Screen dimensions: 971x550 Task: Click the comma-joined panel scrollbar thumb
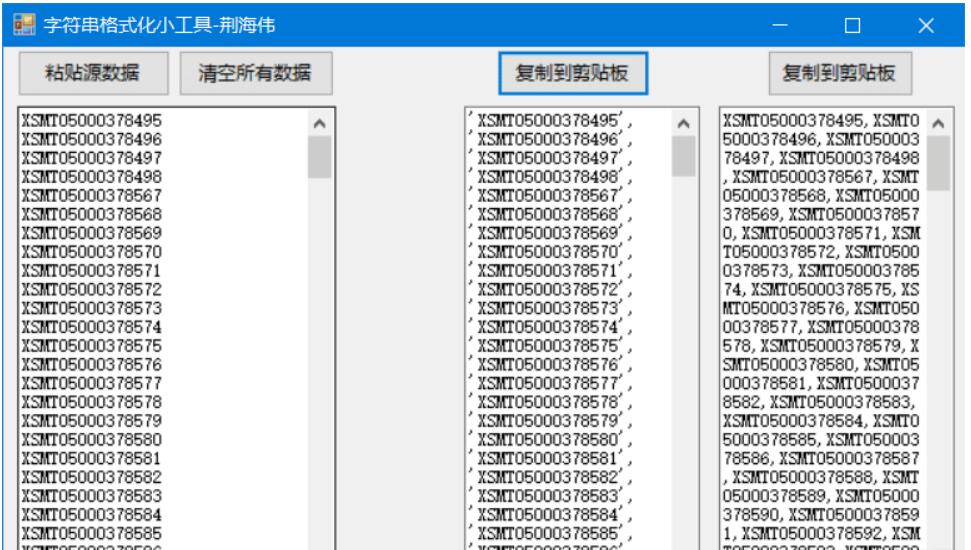(x=938, y=163)
